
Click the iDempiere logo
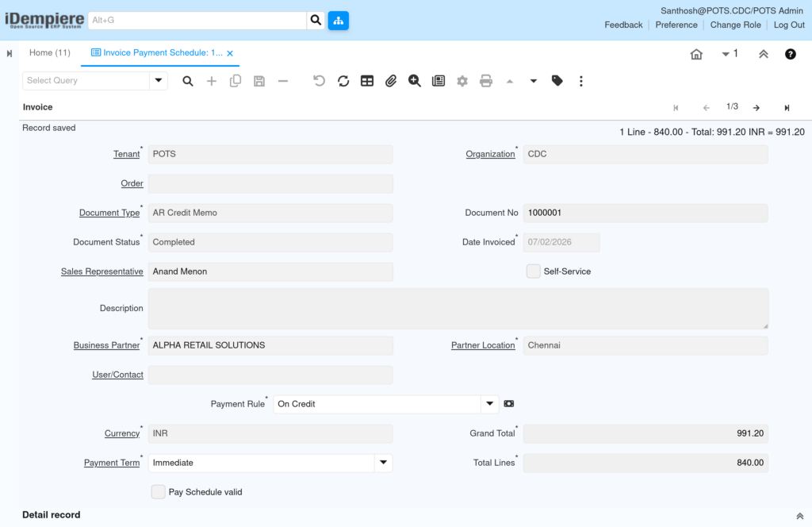[44, 20]
